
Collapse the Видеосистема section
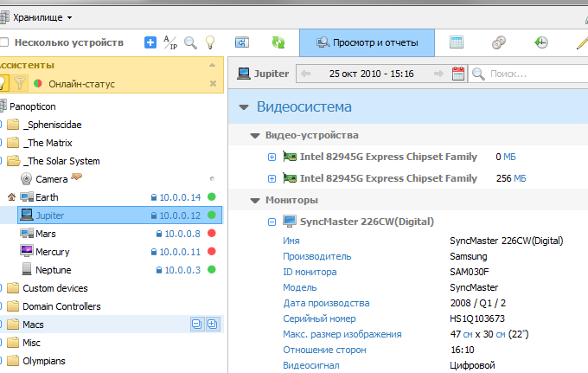(x=244, y=107)
